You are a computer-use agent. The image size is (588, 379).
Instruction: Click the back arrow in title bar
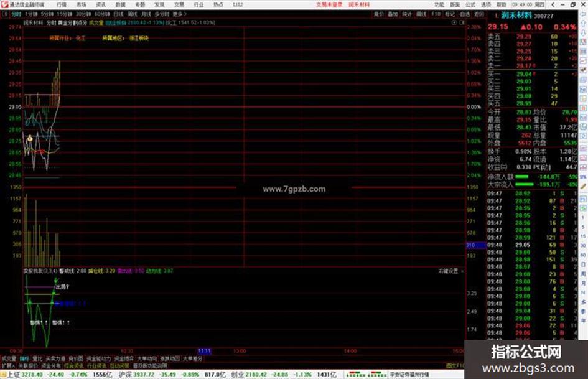point(553,4)
